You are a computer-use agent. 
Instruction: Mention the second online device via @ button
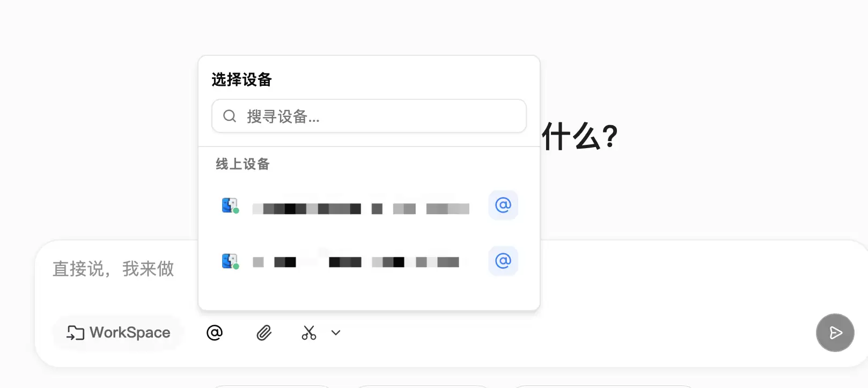pyautogui.click(x=503, y=261)
